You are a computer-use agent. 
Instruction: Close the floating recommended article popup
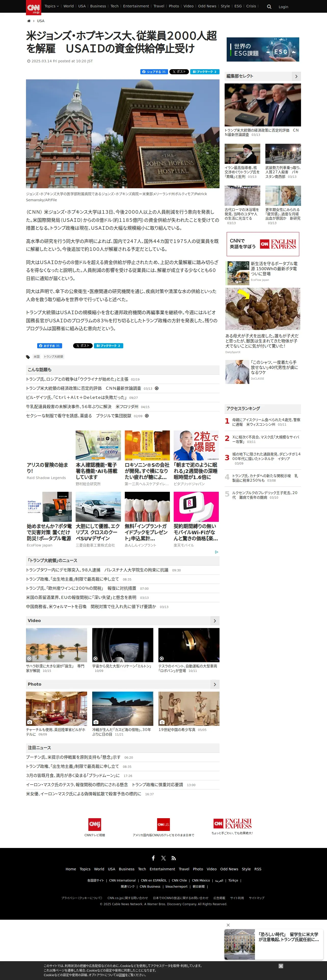228,925
